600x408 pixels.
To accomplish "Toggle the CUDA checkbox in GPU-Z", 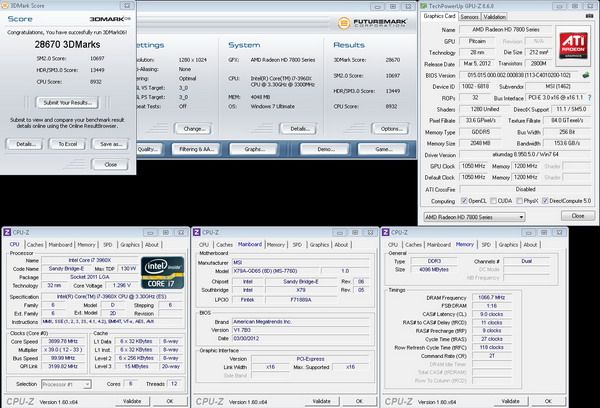I will (493, 201).
